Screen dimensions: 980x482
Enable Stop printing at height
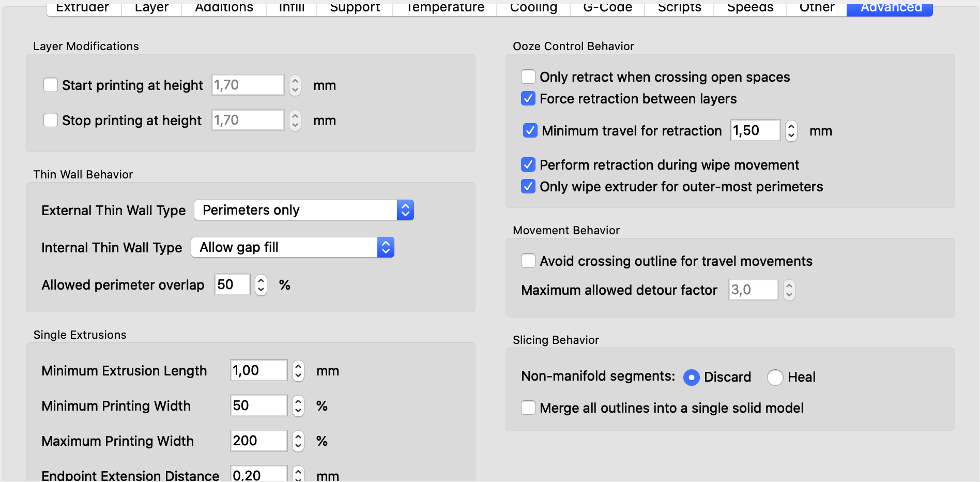(51, 120)
